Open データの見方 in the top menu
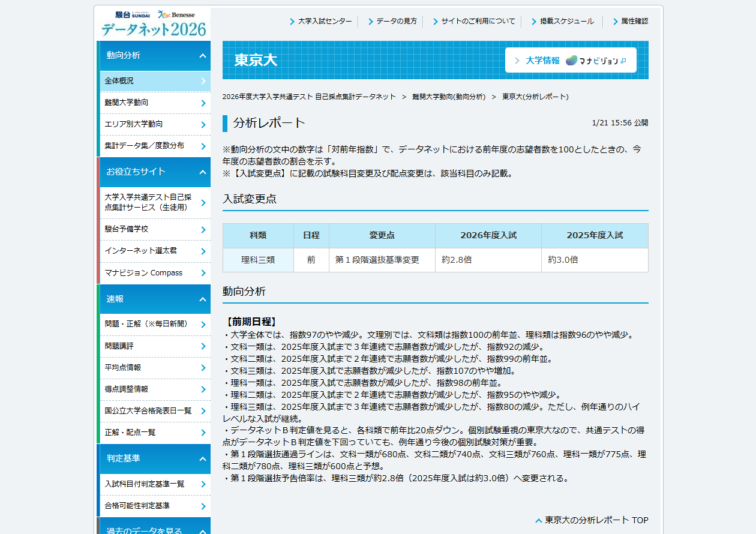 pos(395,20)
